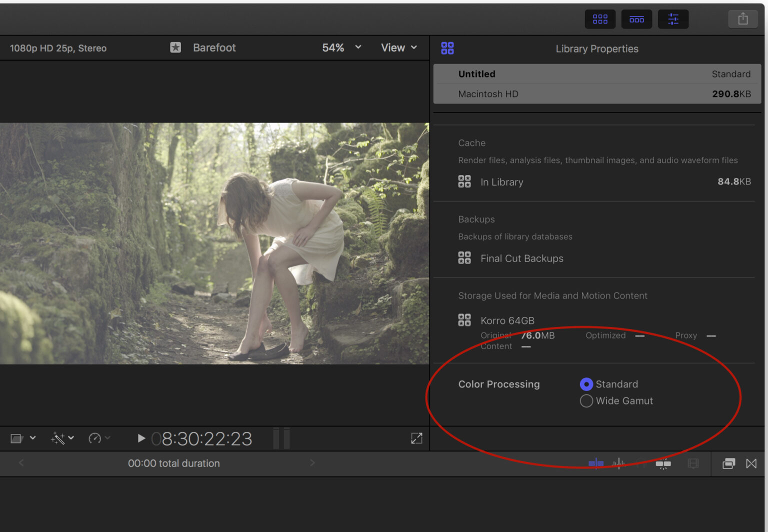The image size is (768, 532).
Task: Click the Korro 64GB storage location
Action: tap(507, 320)
